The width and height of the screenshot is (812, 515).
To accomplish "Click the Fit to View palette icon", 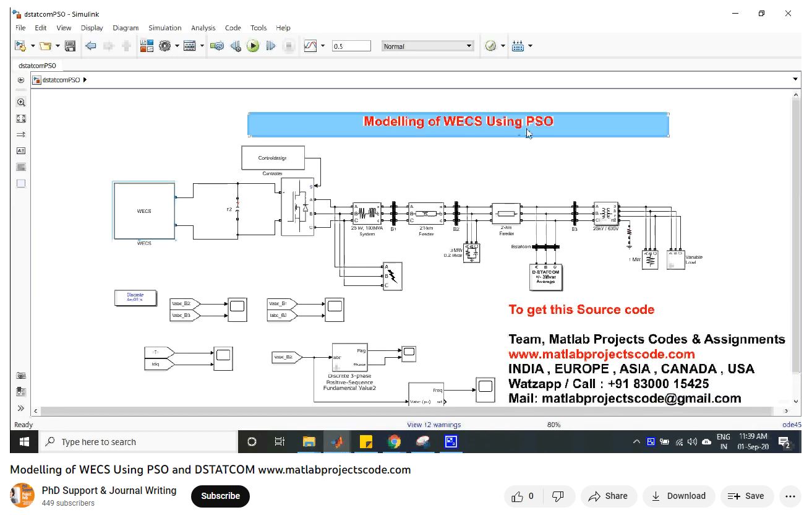I will [x=21, y=118].
